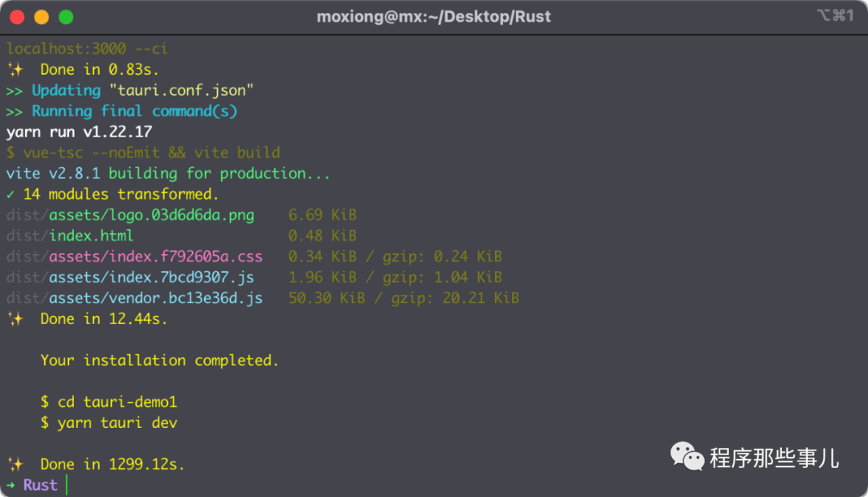868x497 pixels.
Task: Click the yellow minimize window button
Action: point(42,17)
